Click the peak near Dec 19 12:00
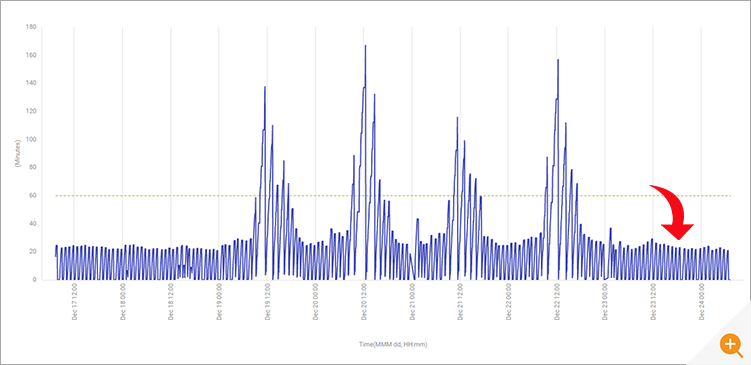The width and height of the screenshot is (751, 365). pos(265,88)
